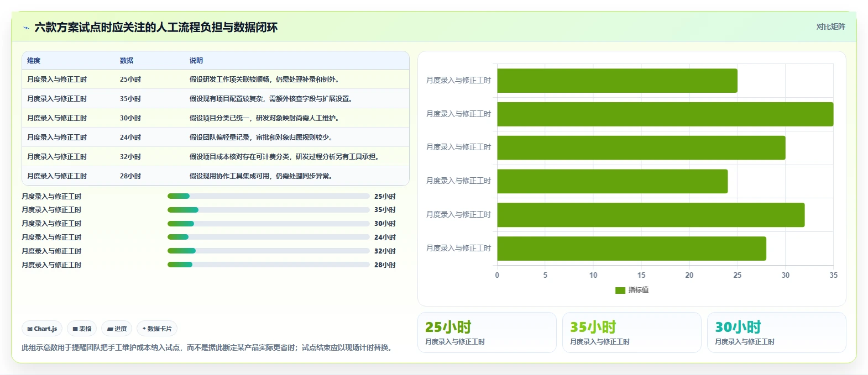Click the 数据卡片 chip
Viewport: 868px width, 375px height.
[x=157, y=329]
